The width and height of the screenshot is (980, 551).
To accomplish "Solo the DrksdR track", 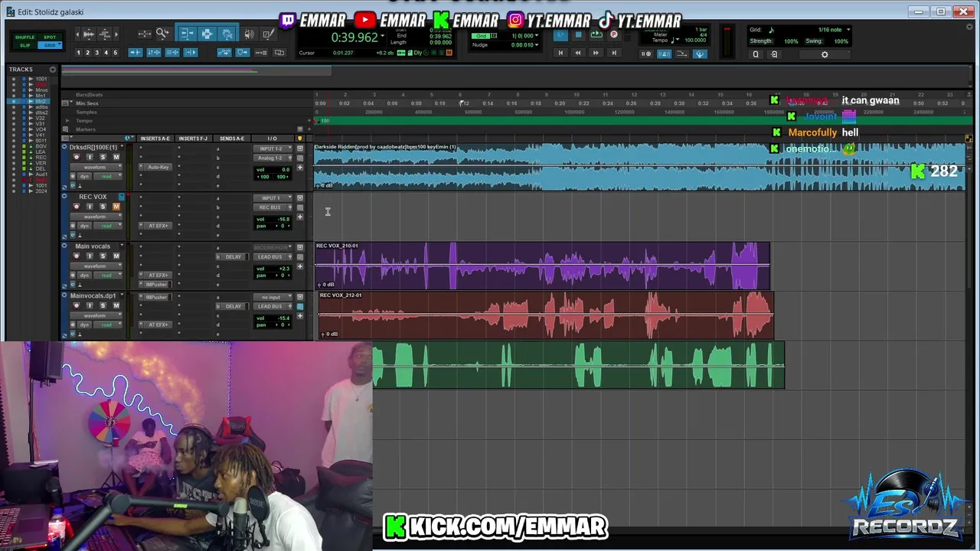I will (x=103, y=157).
